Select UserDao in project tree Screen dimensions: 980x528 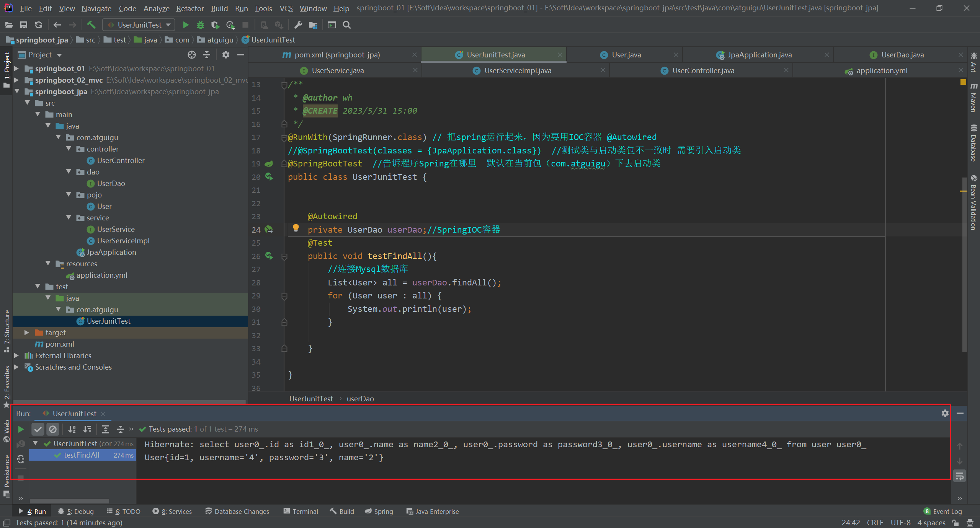coord(111,183)
